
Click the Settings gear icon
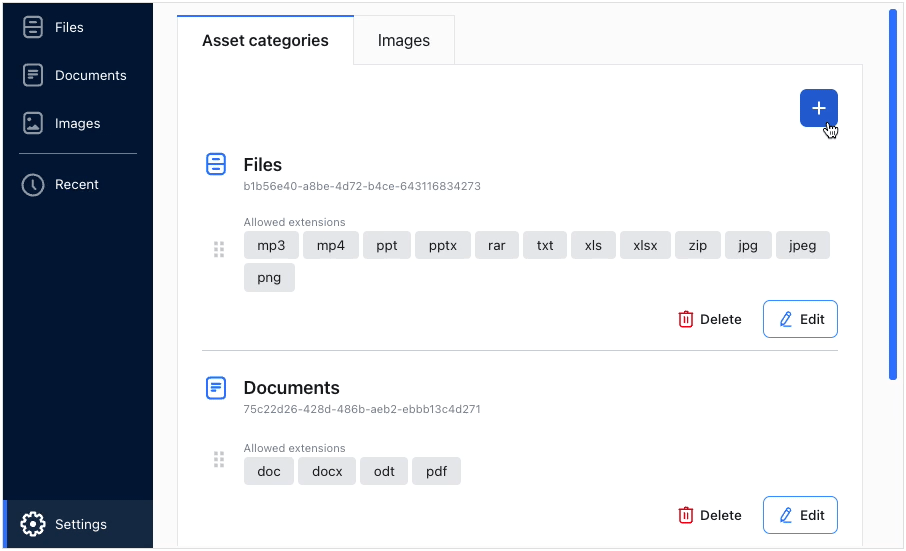33,524
